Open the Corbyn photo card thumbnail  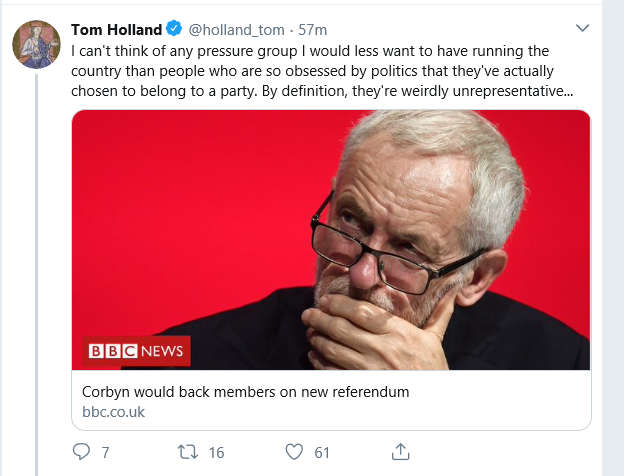pos(330,240)
